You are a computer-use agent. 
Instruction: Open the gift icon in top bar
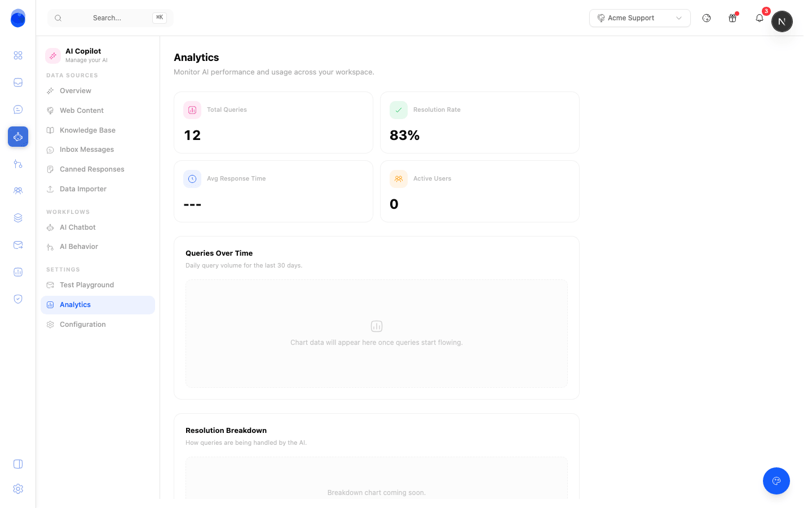(732, 18)
